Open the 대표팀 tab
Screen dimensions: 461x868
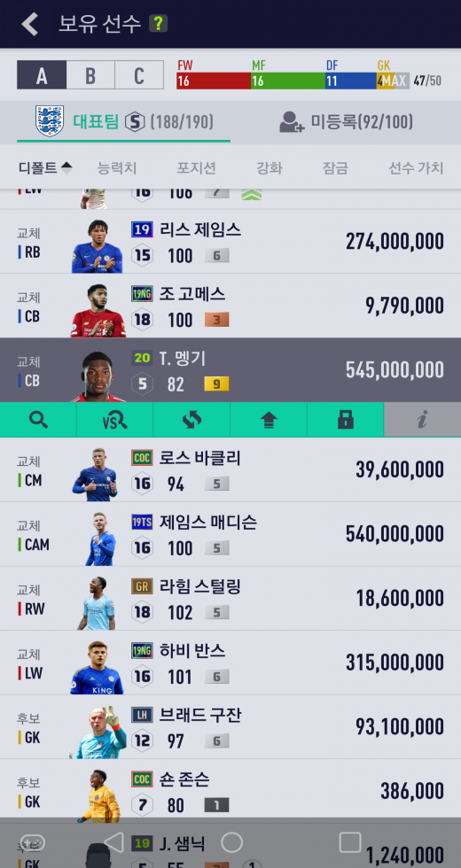pos(123,122)
